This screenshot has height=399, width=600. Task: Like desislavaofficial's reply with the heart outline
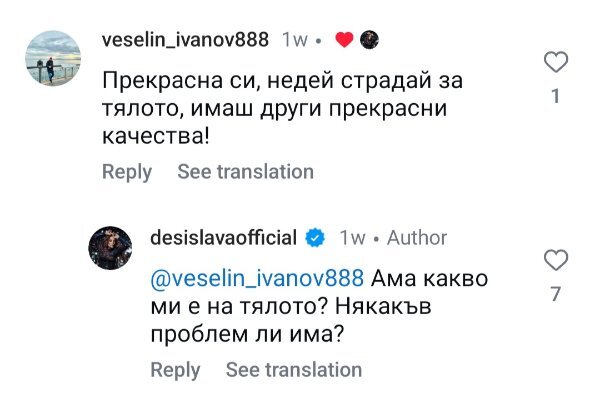[556, 260]
